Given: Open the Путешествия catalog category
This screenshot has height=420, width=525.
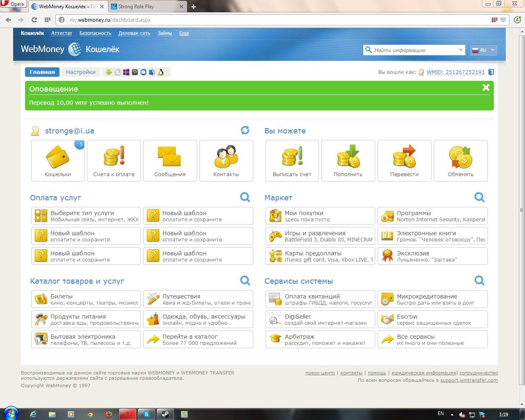Looking at the screenshot, I should pyautogui.click(x=198, y=299).
